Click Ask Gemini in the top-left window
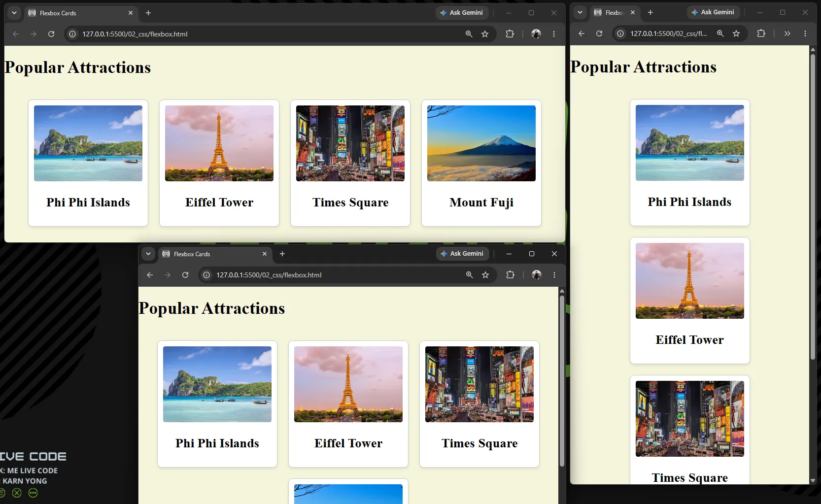Image resolution: width=821 pixels, height=504 pixels. (462, 13)
